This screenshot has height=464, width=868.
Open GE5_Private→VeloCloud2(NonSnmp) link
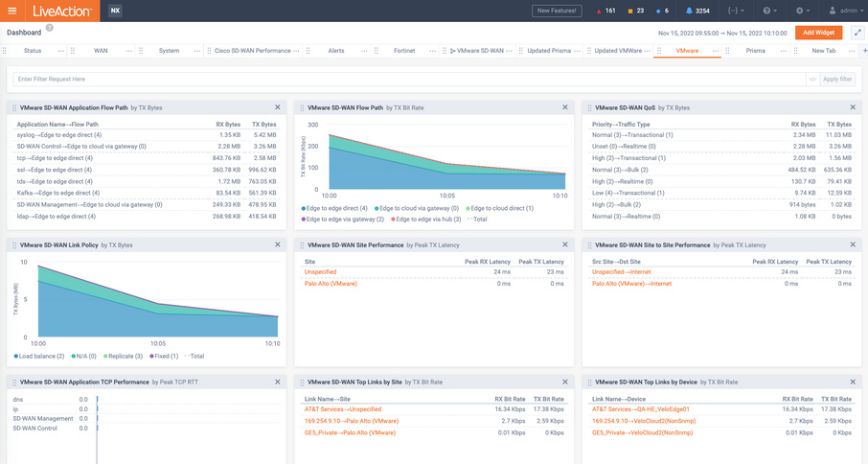pyautogui.click(x=642, y=432)
